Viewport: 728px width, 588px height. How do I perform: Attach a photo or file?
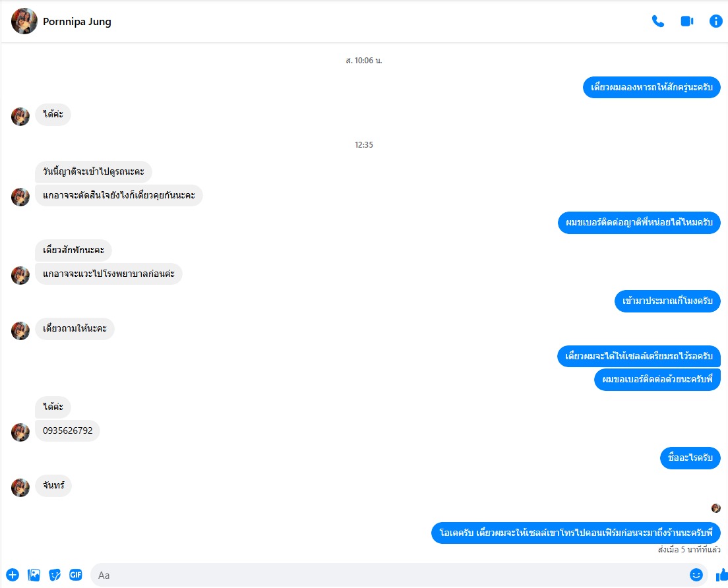(x=34, y=575)
